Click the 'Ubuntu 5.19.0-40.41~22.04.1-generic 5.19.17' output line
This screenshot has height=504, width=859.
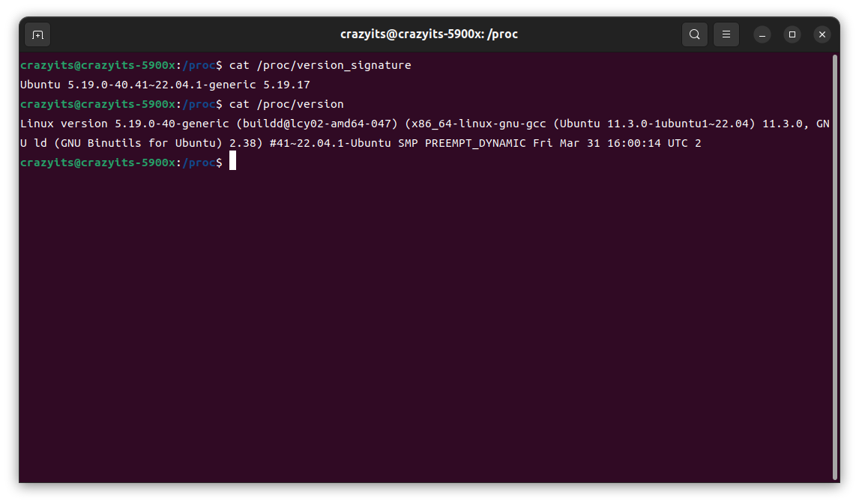165,85
